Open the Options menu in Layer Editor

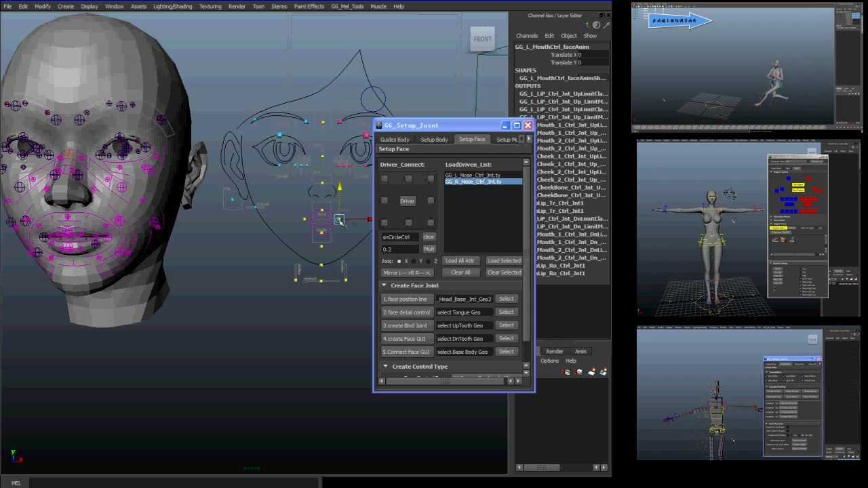(549, 361)
